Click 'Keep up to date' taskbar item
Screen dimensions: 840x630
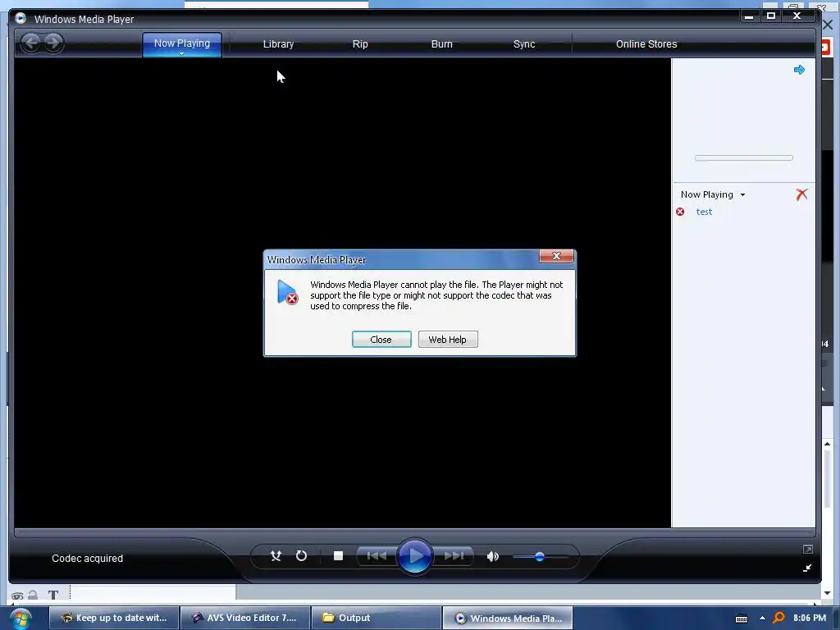click(114, 618)
